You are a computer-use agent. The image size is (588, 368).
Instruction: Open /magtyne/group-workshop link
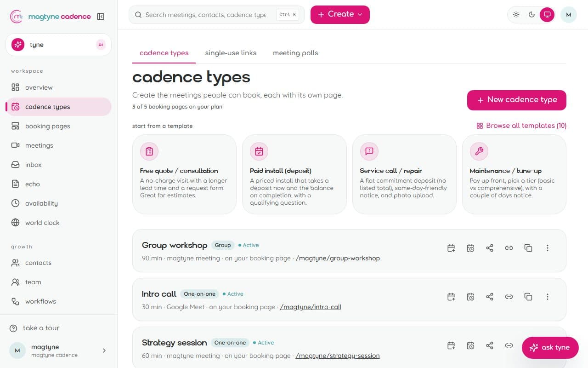pos(338,258)
